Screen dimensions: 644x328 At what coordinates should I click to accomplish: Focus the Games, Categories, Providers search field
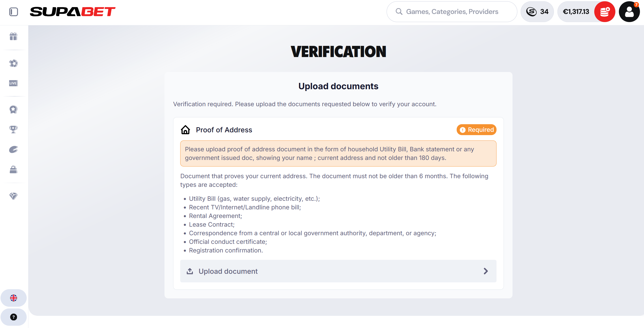452,12
